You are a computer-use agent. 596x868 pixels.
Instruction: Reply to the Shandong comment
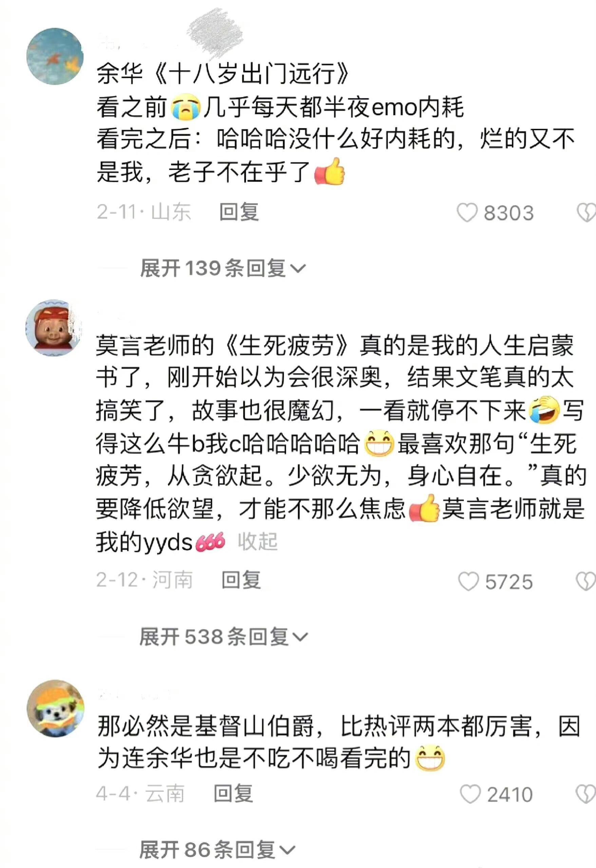[239, 212]
